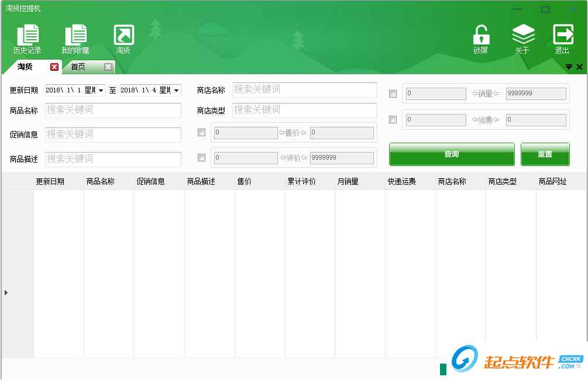The width and height of the screenshot is (588, 380).
Task: Enable the 销量 sales range checkbox
Action: click(393, 94)
